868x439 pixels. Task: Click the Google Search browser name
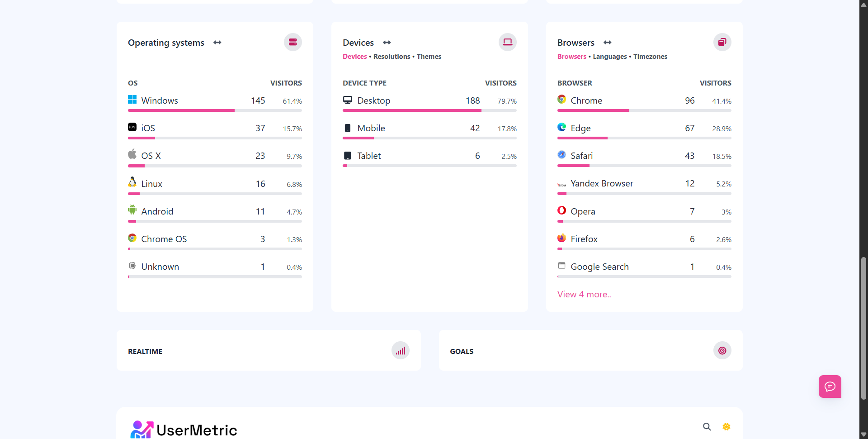(x=599, y=267)
